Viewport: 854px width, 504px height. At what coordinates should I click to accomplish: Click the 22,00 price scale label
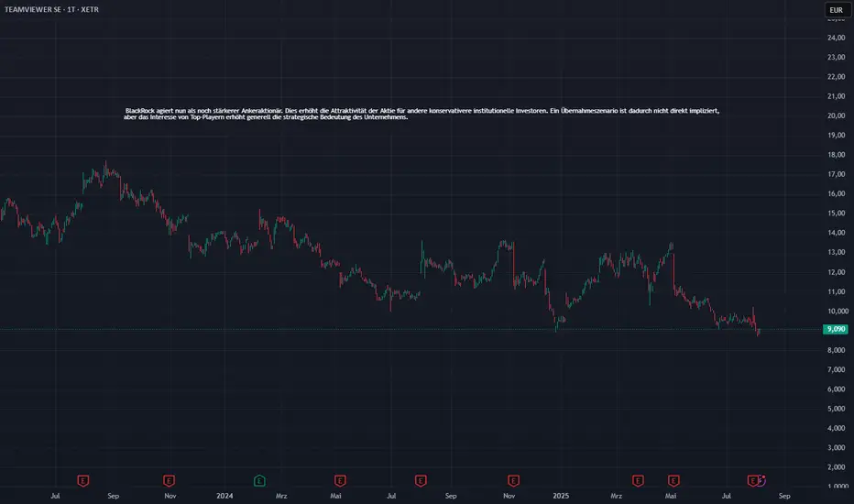click(x=836, y=77)
